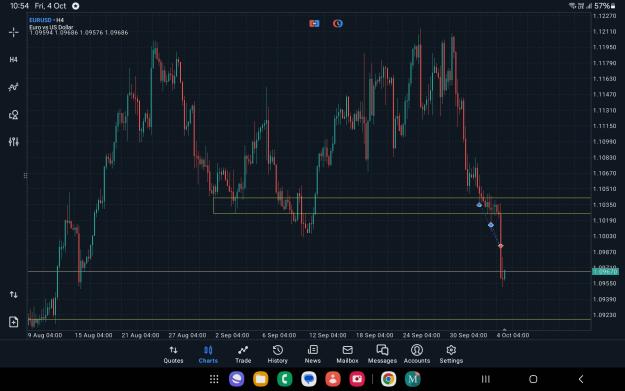Select the Charts tab

[x=208, y=354]
